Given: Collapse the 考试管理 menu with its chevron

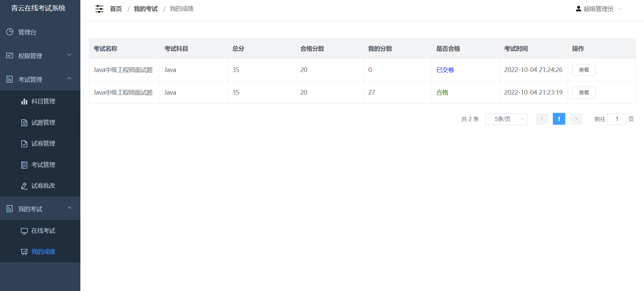Looking at the screenshot, I should click(70, 78).
